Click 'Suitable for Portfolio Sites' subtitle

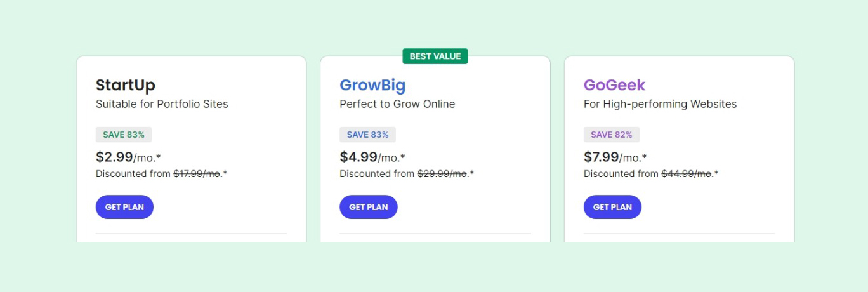click(162, 104)
